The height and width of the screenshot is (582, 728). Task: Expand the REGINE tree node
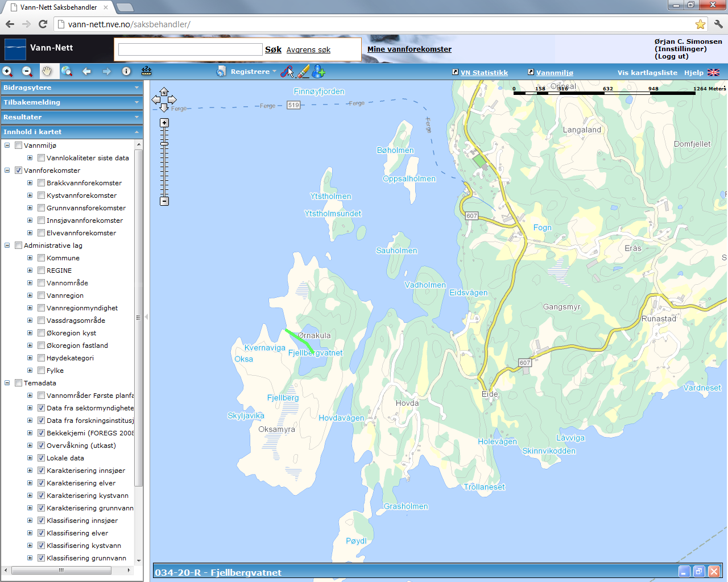click(x=30, y=271)
